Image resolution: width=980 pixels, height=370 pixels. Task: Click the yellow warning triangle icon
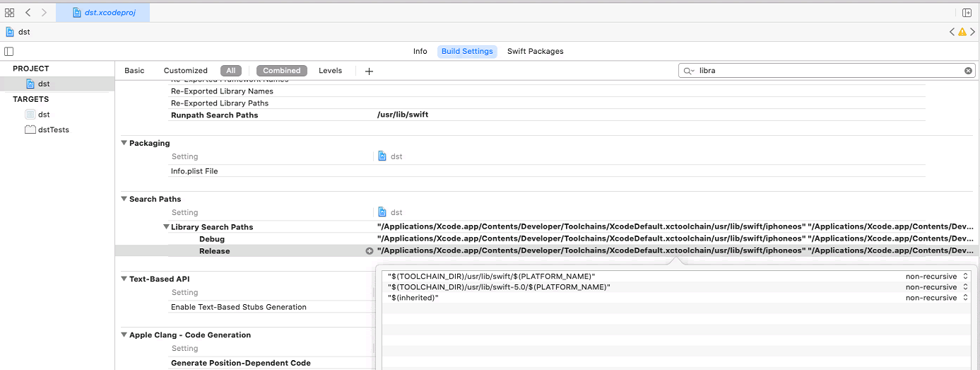[962, 33]
